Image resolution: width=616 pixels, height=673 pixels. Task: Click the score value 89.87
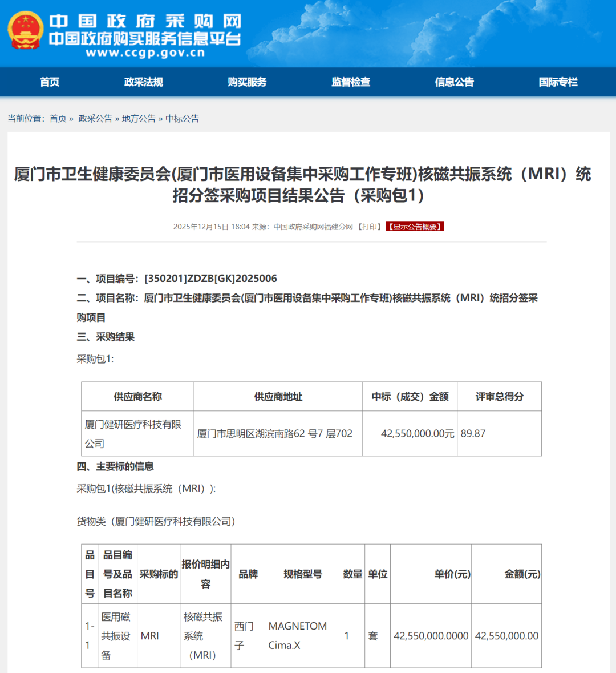click(x=473, y=433)
